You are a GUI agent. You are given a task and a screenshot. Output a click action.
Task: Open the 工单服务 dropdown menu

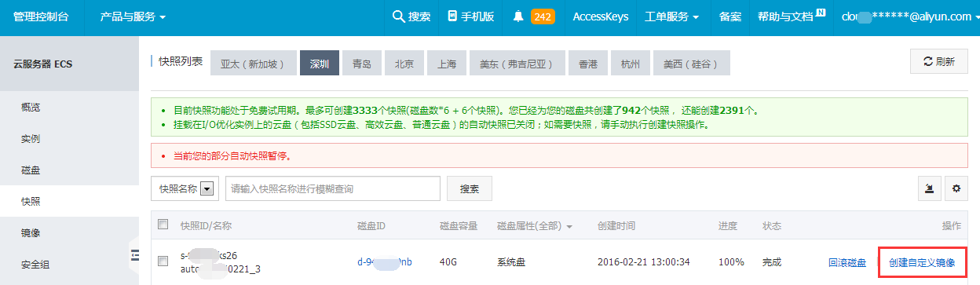point(671,16)
